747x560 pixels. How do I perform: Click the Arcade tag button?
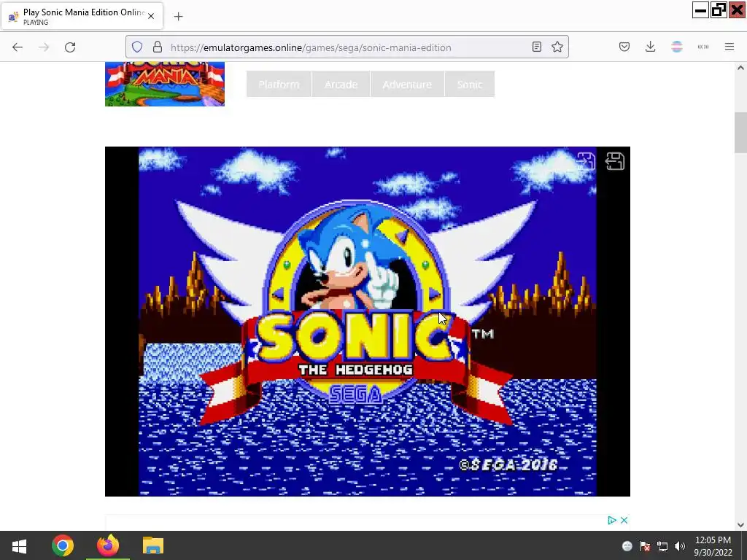click(341, 85)
